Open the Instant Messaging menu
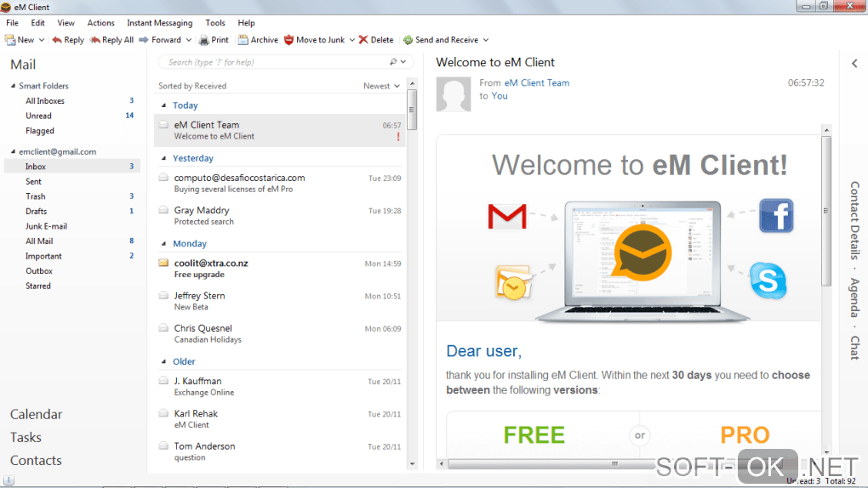The width and height of the screenshot is (868, 488). tap(159, 23)
